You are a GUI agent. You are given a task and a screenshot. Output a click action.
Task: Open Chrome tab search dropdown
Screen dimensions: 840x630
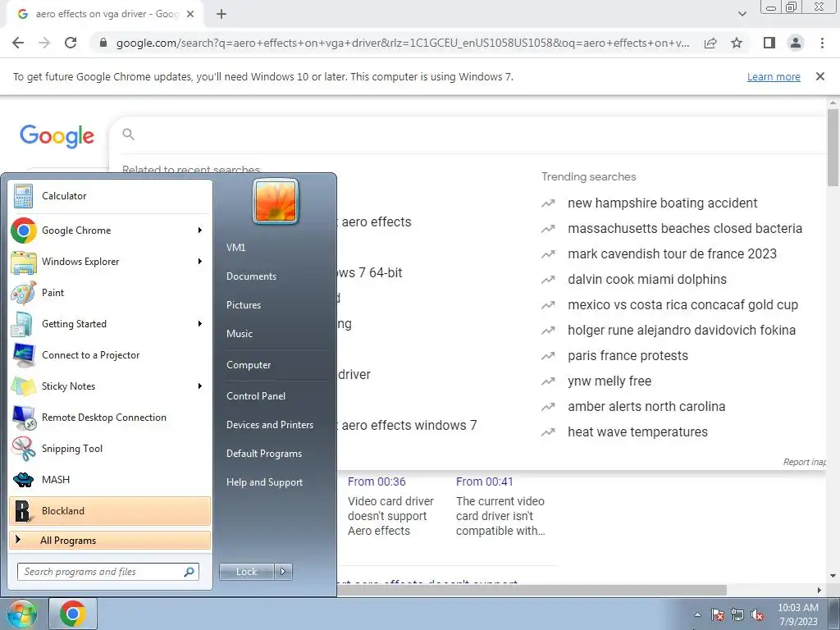pyautogui.click(x=742, y=14)
